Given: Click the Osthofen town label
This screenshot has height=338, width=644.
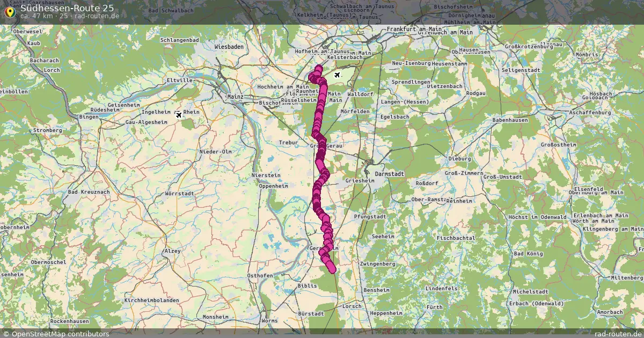Looking at the screenshot, I should tap(260, 275).
